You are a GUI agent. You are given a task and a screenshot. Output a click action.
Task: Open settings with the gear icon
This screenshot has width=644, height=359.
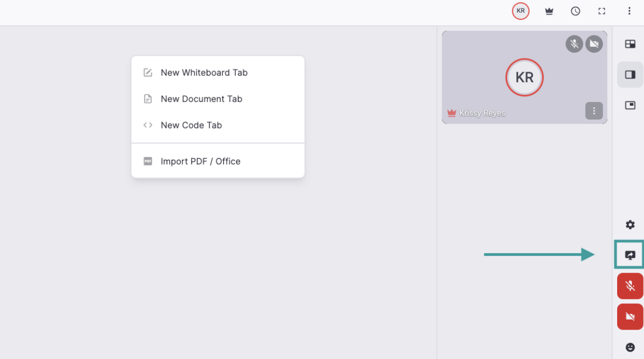point(630,225)
